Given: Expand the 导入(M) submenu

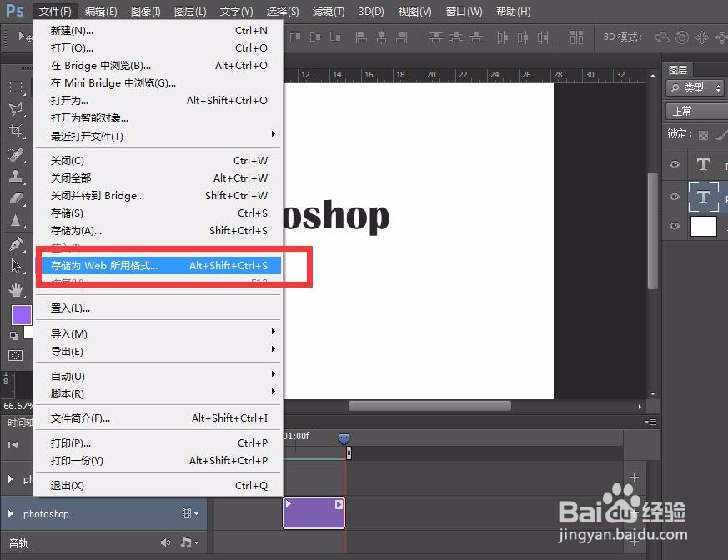Looking at the screenshot, I should 158,333.
